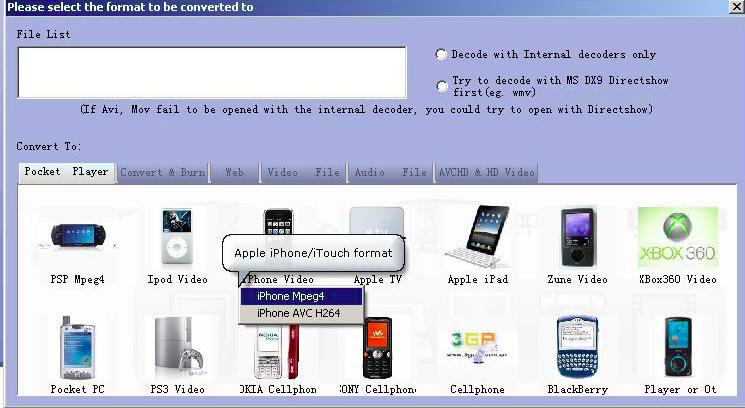This screenshot has height=408, width=745.
Task: Switch to the Pocket Player tab
Action: pos(66,172)
